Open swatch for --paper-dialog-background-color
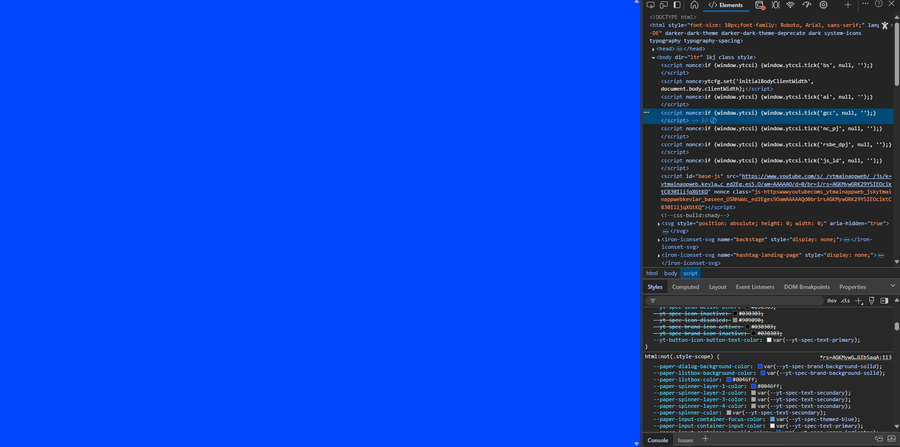Image resolution: width=900 pixels, height=447 pixels. 760,366
